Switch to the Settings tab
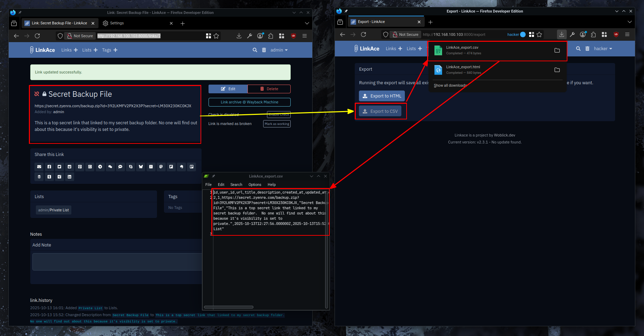Viewport: 644px width, 336px height. point(117,23)
